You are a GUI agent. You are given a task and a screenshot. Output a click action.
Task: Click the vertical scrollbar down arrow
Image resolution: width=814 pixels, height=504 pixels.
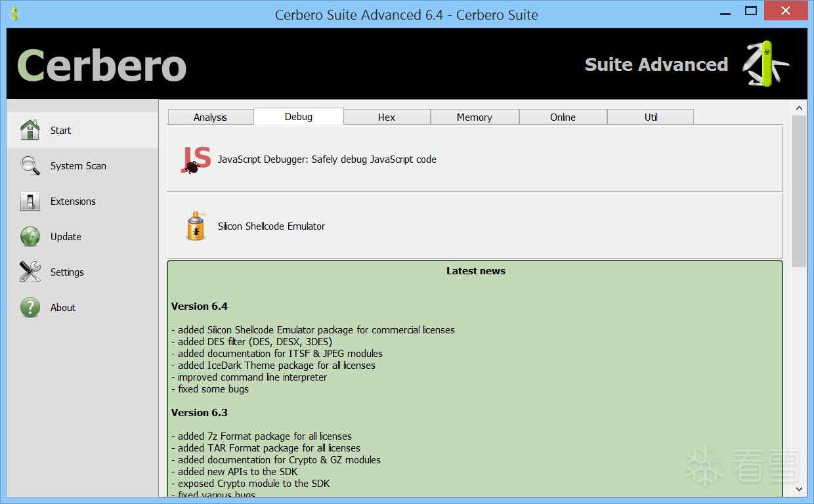799,489
